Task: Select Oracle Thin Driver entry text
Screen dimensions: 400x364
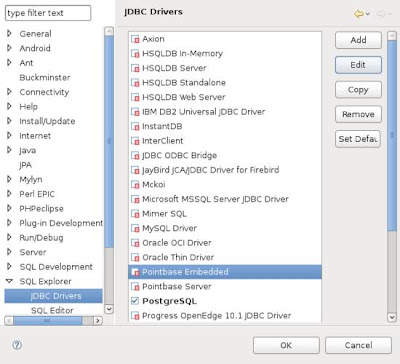Action: click(178, 257)
